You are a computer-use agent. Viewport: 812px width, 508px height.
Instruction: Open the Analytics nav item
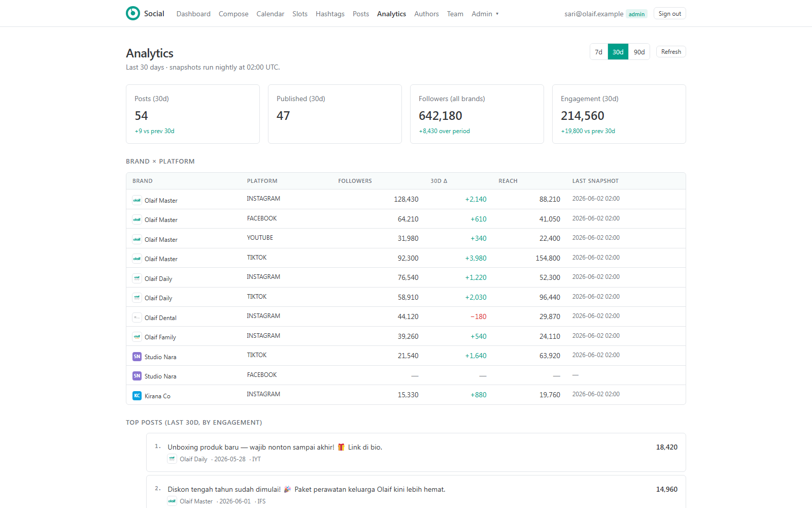tap(391, 14)
